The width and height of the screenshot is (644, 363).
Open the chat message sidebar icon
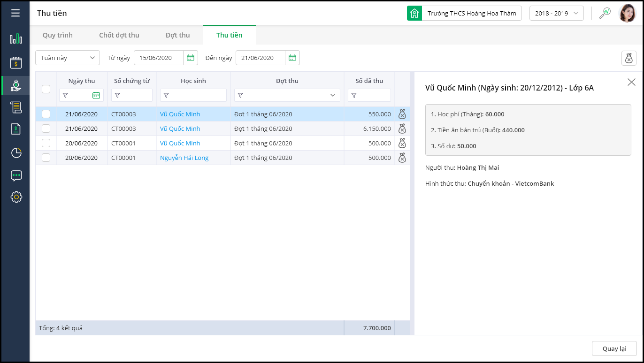16,176
